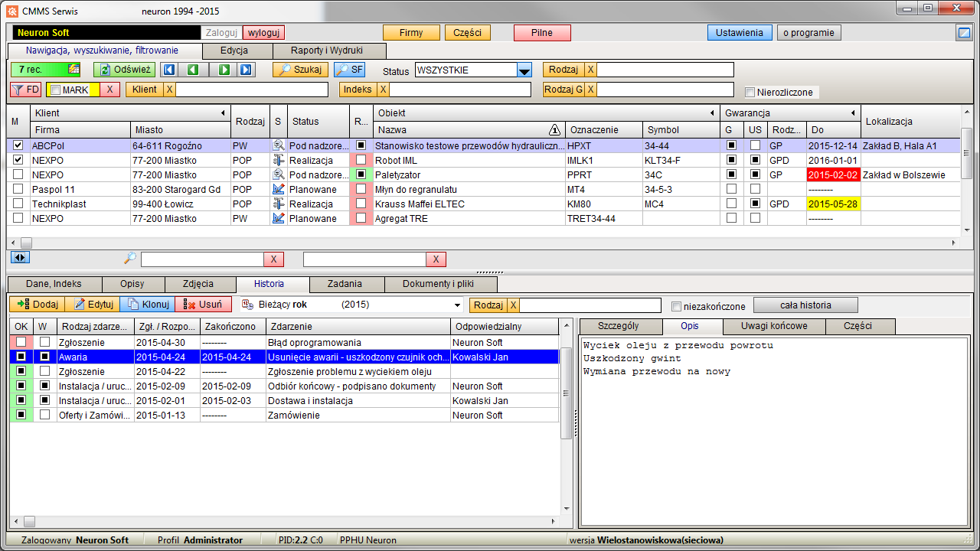This screenshot has height=551, width=980.
Task: Click the cała historia button
Action: 805,305
